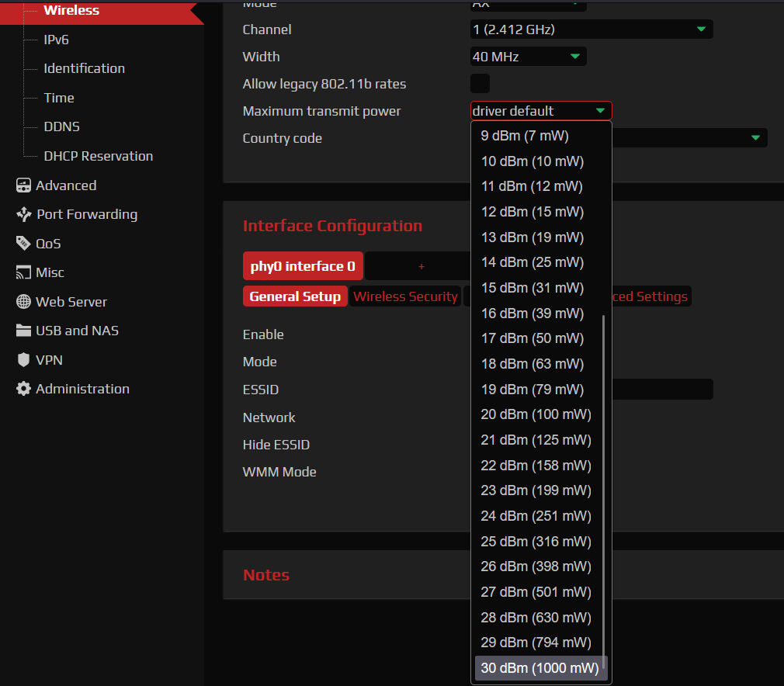Click the power list scrollbar
The height and width of the screenshot is (686, 784).
click(604, 491)
